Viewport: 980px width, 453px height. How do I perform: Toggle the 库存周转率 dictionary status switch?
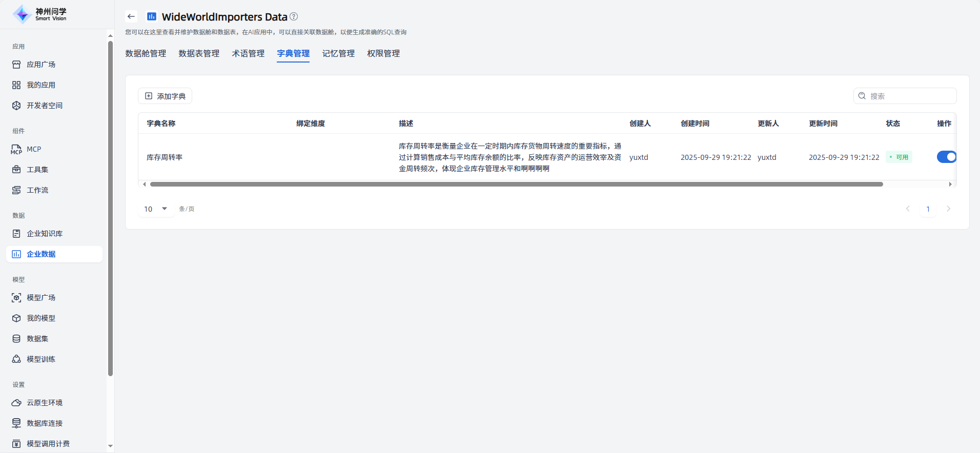click(946, 157)
